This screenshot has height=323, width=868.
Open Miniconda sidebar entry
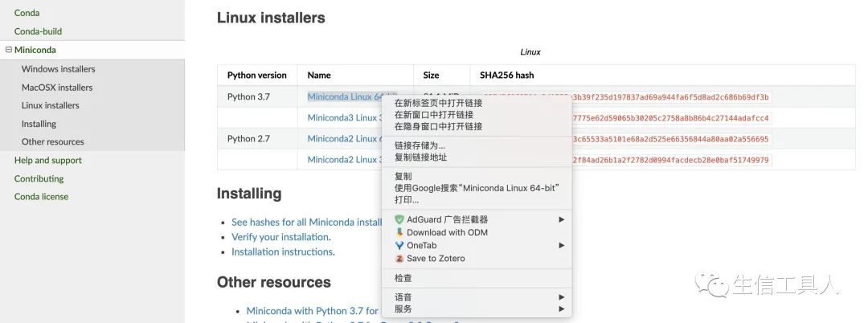pos(35,50)
